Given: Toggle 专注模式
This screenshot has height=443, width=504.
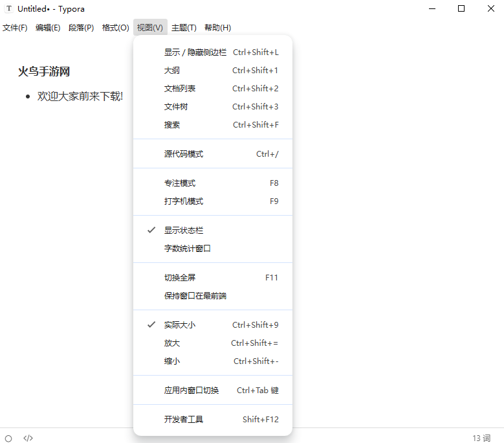Looking at the screenshot, I should pyautogui.click(x=213, y=183).
